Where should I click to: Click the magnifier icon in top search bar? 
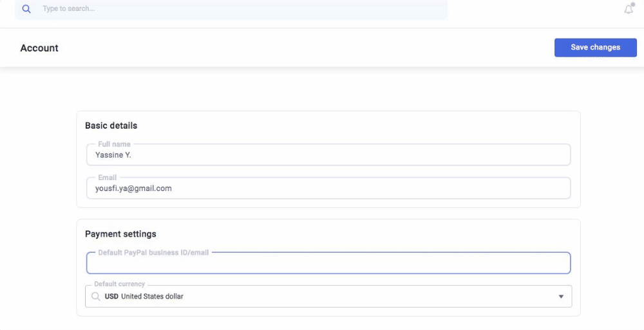click(x=26, y=9)
